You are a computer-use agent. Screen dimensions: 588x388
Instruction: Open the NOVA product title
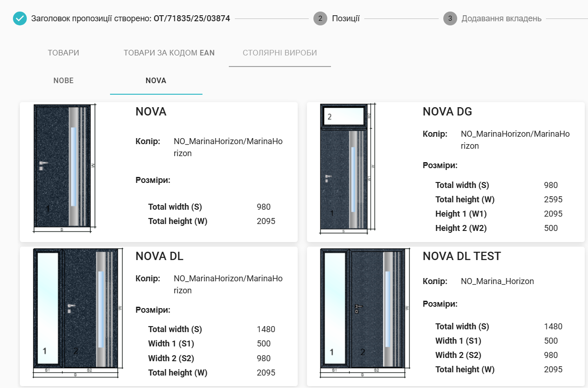point(151,112)
